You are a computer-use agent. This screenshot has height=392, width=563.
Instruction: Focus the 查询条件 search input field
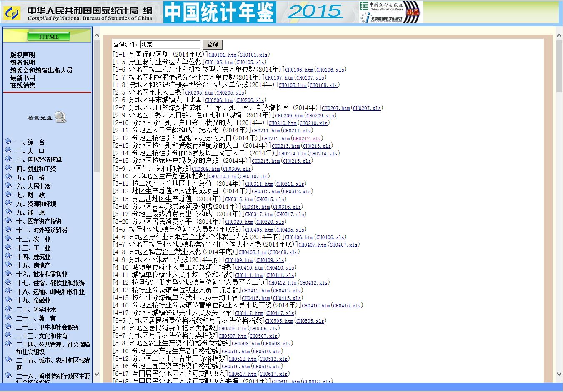170,44
